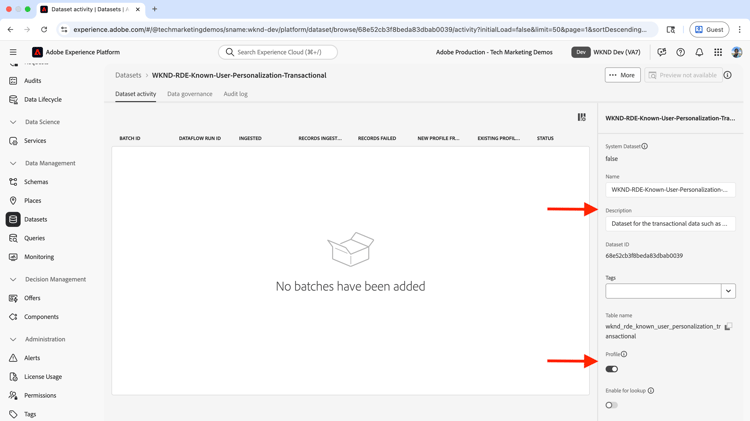The image size is (750, 421).
Task: Click info icon next to Enable for lookup
Action: click(651, 390)
